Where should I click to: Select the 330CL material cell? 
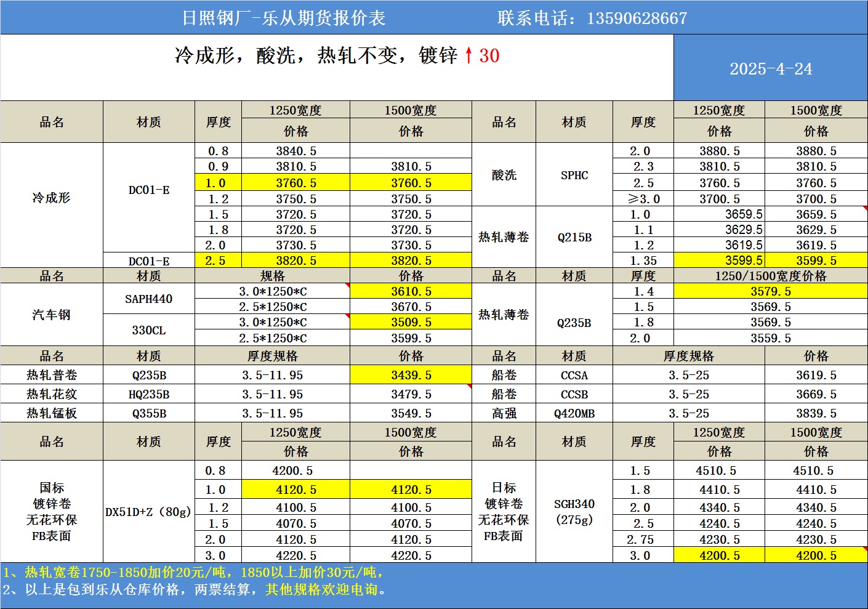pos(149,330)
